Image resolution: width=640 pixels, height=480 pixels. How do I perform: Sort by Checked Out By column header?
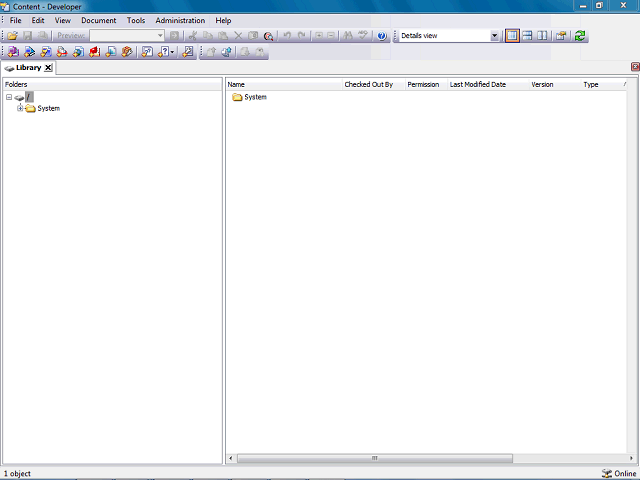point(373,84)
